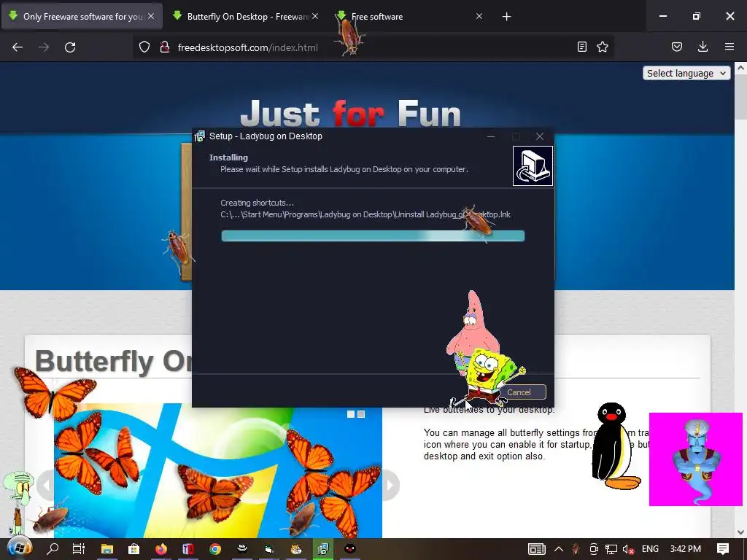Open taskbar Search
The height and width of the screenshot is (560, 747).
(x=53, y=549)
